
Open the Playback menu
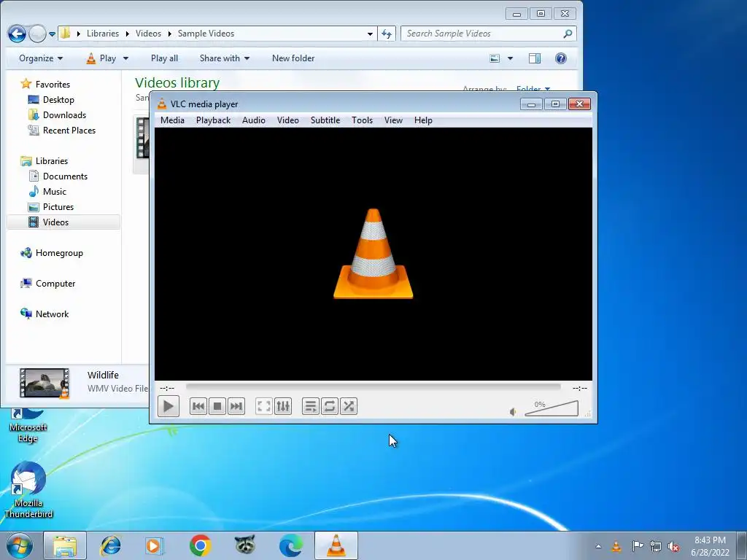[x=213, y=120]
